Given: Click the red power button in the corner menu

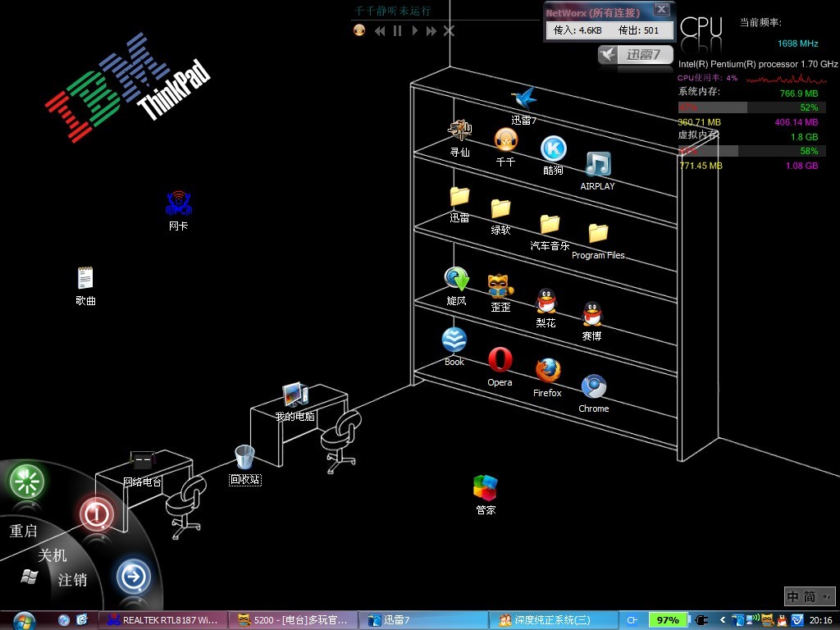Looking at the screenshot, I should [x=97, y=514].
